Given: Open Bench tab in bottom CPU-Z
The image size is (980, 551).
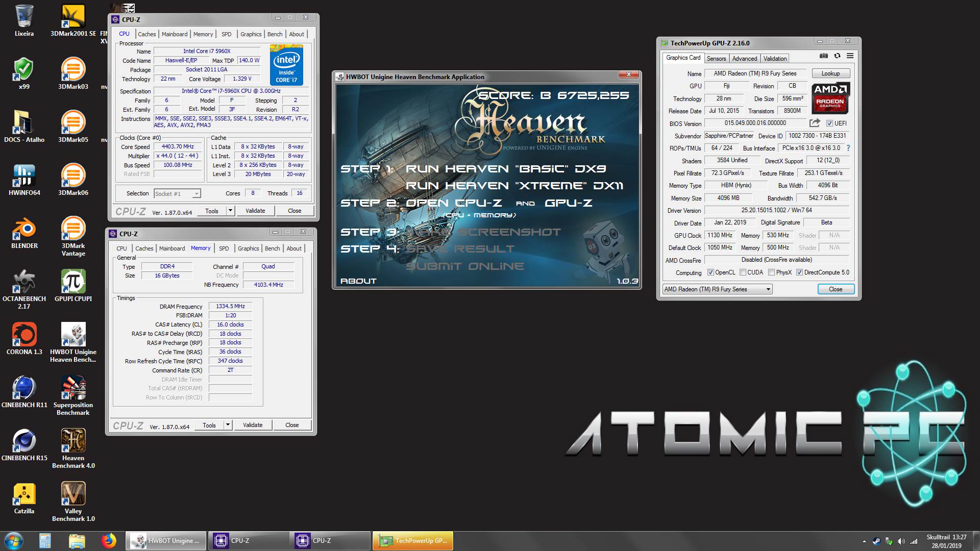Looking at the screenshot, I should pos(272,248).
